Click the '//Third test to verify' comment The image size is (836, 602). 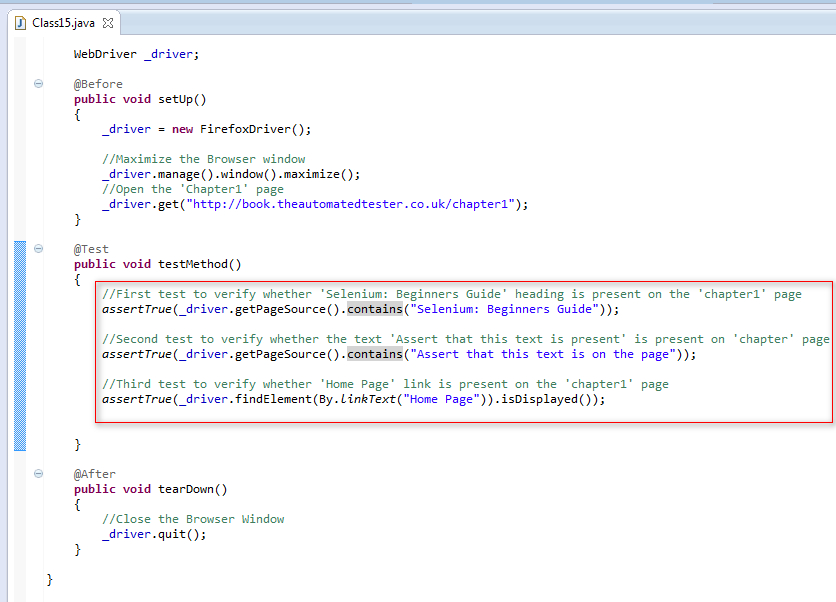point(385,384)
